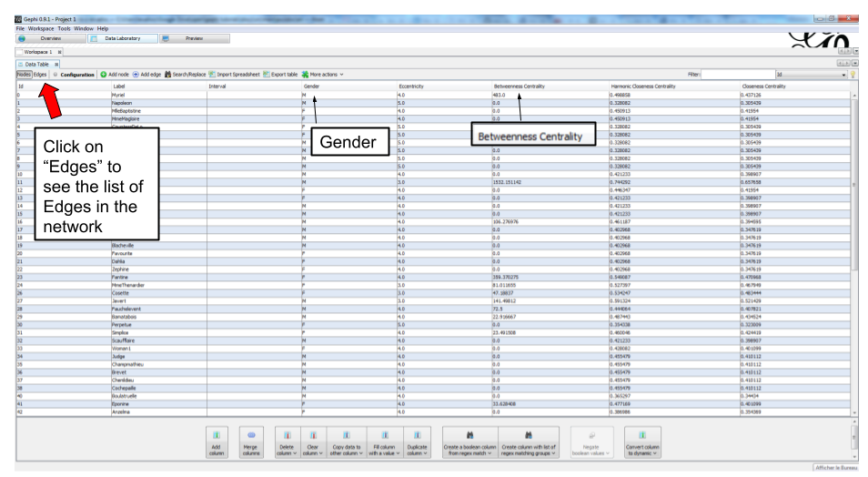Screen dimensions: 868x477
Task: Select the Data Table tab
Action: (36, 65)
